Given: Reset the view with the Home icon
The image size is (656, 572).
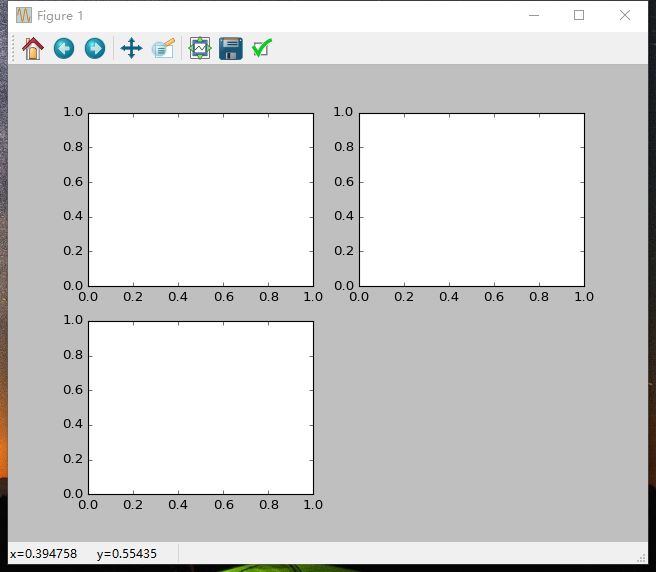Looking at the screenshot, I should (x=33, y=49).
